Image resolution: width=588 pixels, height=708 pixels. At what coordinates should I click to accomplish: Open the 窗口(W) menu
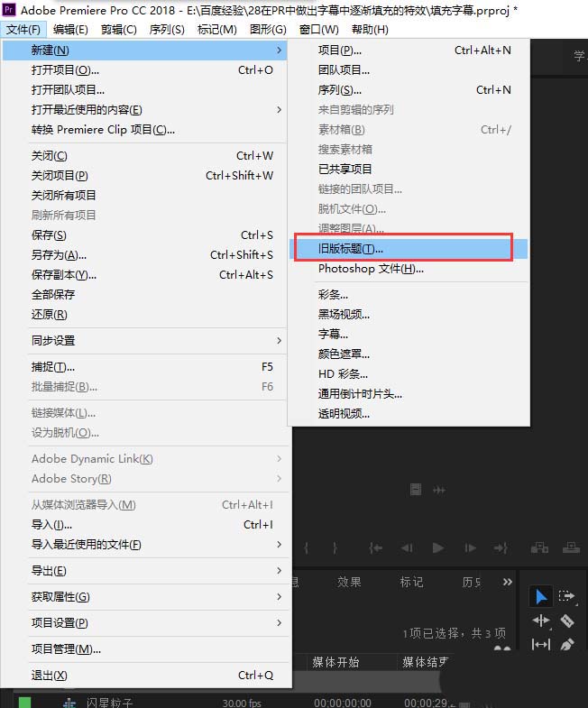pyautogui.click(x=319, y=30)
